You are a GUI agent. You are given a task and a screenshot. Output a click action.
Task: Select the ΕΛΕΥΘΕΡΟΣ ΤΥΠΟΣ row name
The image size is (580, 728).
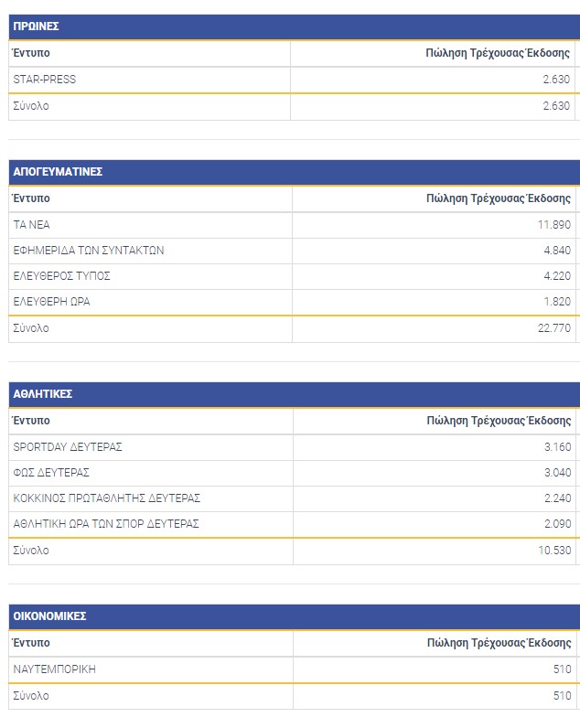pyautogui.click(x=62, y=276)
